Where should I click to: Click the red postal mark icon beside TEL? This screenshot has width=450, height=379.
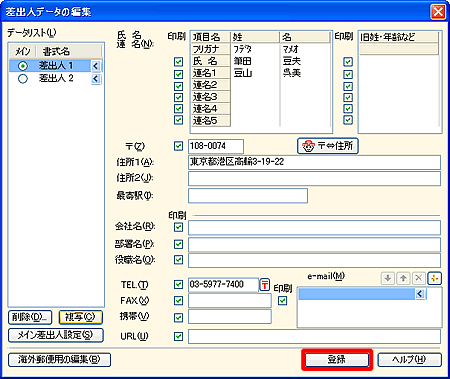point(265,285)
